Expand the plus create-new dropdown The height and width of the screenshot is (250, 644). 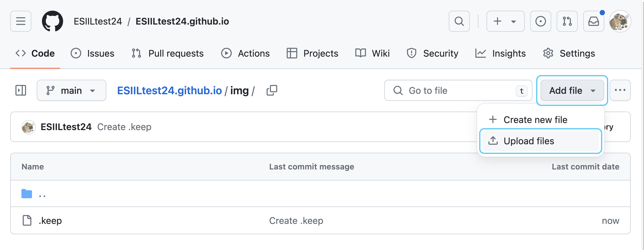tap(505, 21)
